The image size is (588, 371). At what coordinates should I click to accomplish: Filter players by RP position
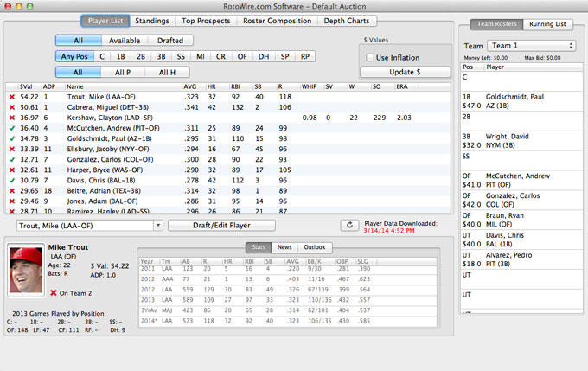point(305,56)
